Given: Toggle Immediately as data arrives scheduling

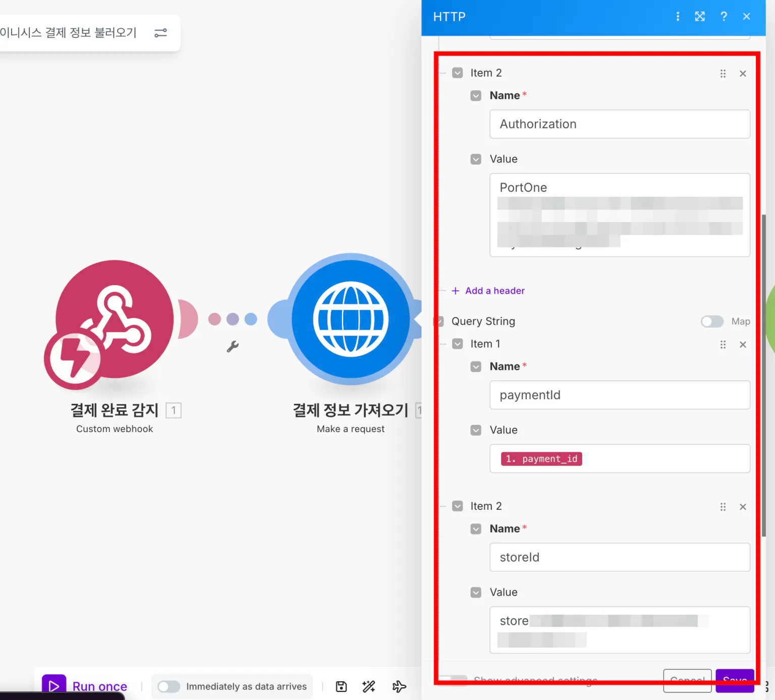Looking at the screenshot, I should [169, 686].
